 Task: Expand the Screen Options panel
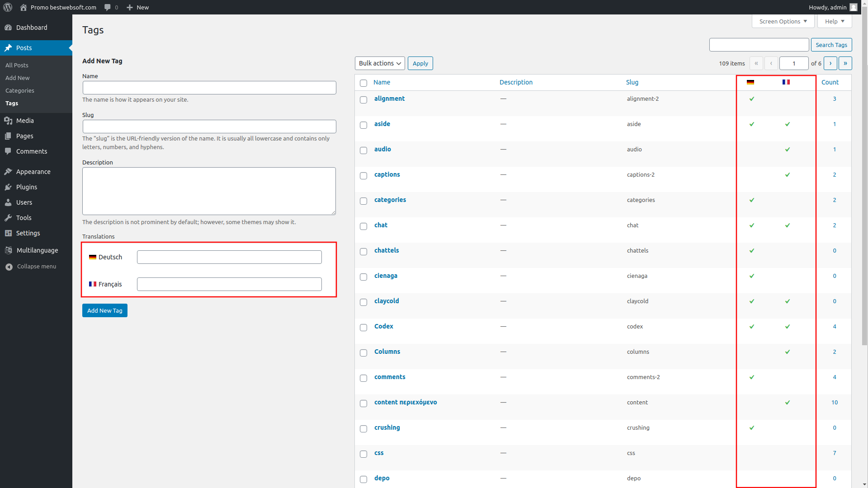pos(783,21)
